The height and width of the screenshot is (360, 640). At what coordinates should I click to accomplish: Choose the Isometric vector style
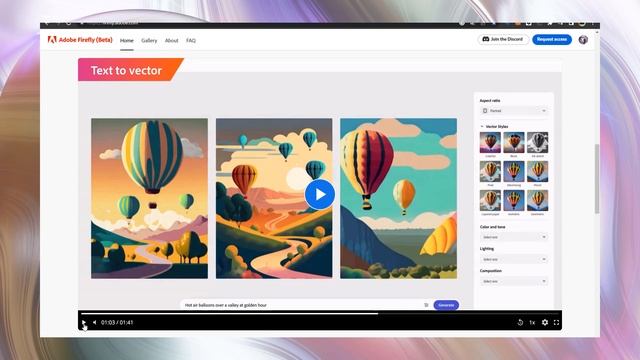pyautogui.click(x=514, y=200)
